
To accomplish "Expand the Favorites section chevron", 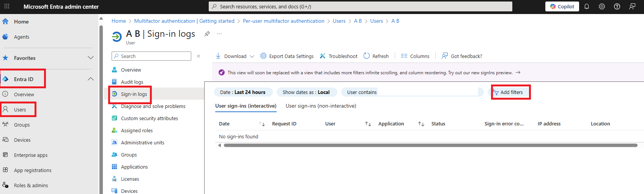I will tap(91, 58).
